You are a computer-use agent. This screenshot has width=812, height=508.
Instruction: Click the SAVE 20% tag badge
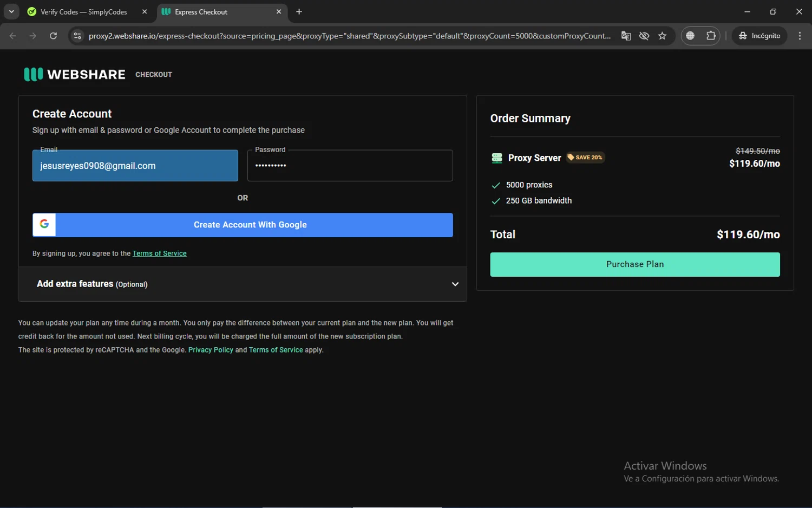[x=585, y=158]
